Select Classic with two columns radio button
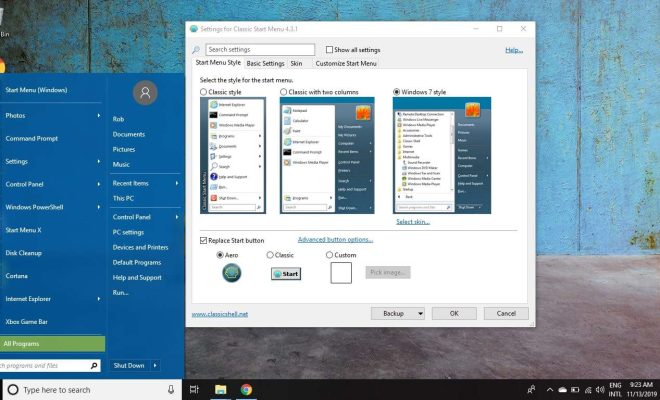 click(284, 92)
